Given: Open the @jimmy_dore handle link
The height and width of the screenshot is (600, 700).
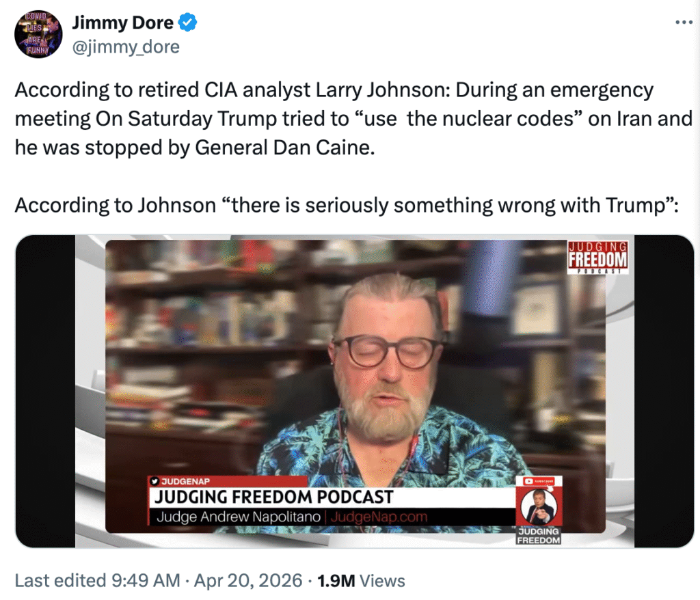Looking at the screenshot, I should (x=126, y=47).
